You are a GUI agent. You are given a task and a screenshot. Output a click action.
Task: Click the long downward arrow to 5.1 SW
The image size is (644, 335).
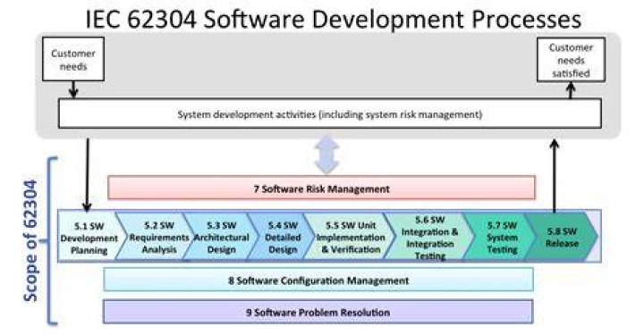87,175
